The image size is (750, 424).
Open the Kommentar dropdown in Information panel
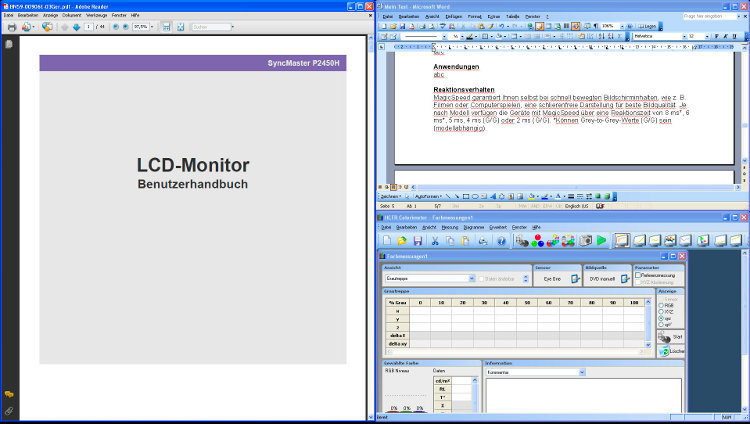(582, 372)
